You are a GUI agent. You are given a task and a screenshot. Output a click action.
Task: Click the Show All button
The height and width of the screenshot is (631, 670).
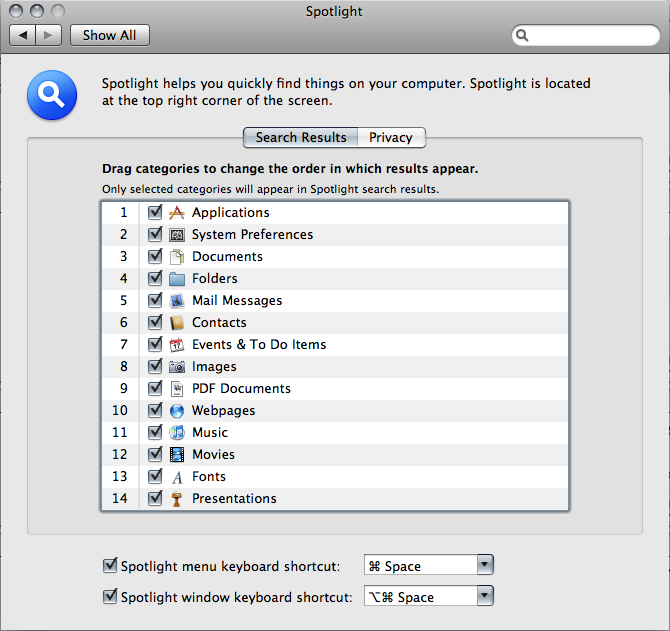pyautogui.click(x=110, y=35)
